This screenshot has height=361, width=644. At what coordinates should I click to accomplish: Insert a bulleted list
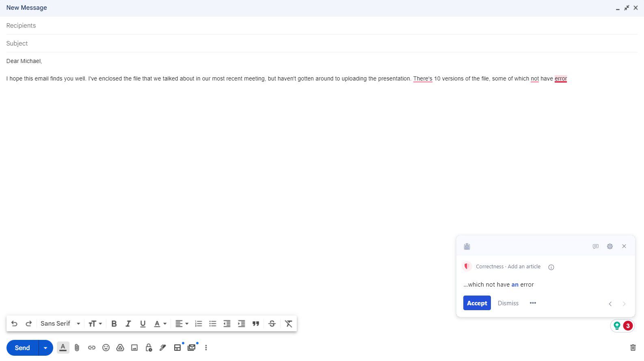click(213, 324)
